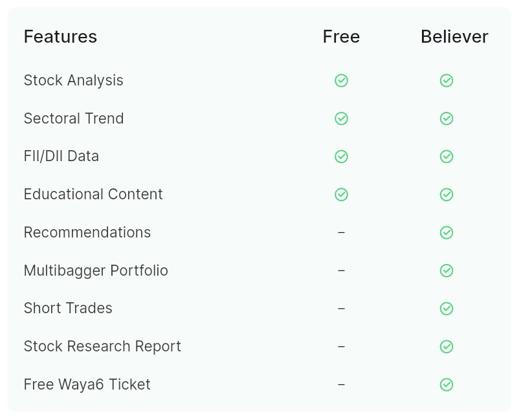Click Free Waya6 Ticket checkmark under Believer
Screen dimensions: 521x420
(446, 385)
